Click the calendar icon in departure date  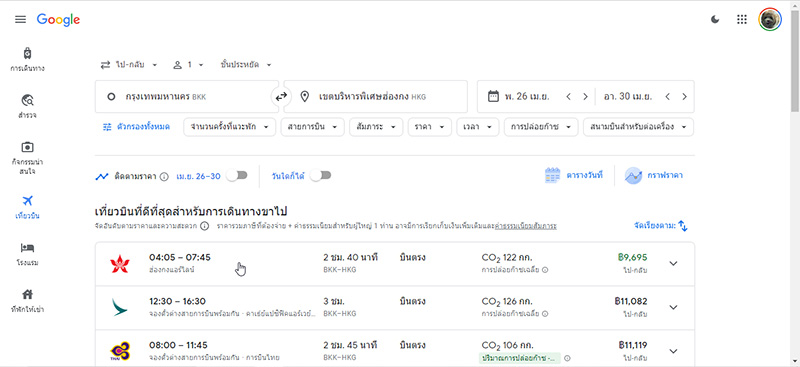click(493, 96)
